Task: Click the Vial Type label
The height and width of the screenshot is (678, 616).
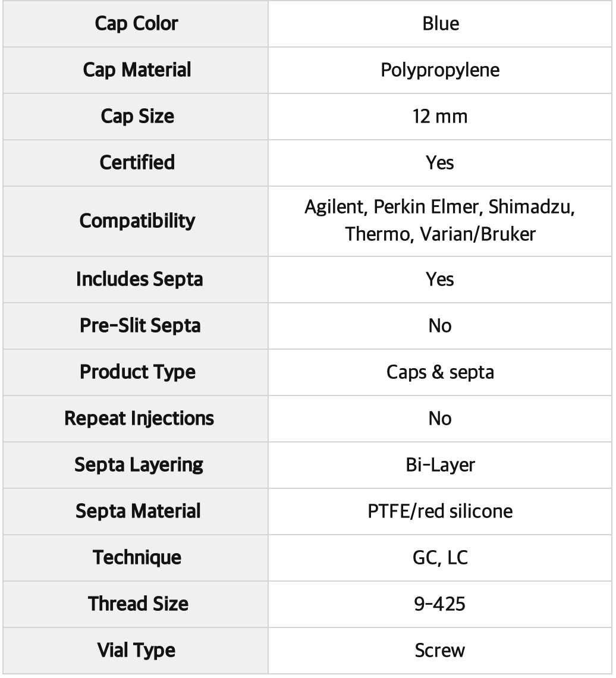Action: coord(136,650)
